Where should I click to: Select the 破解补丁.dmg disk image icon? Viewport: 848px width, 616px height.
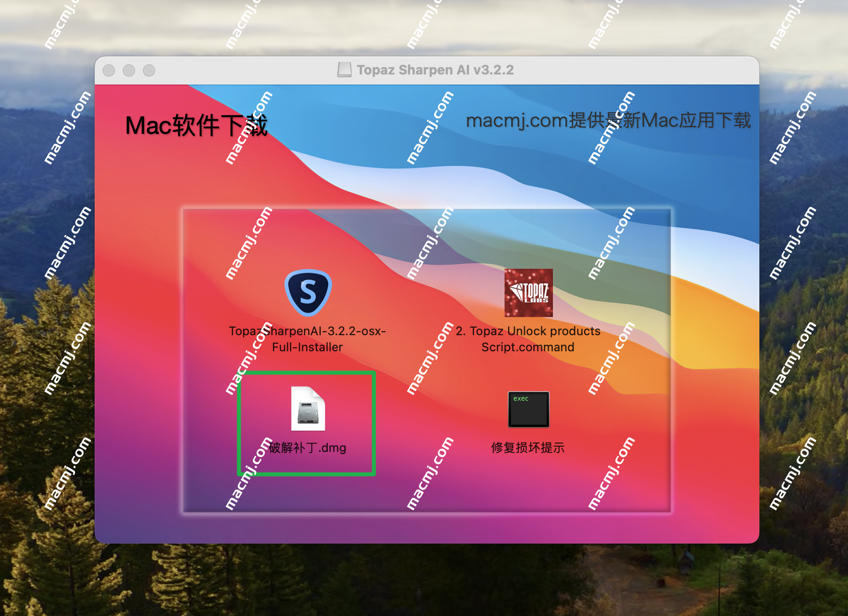(x=308, y=409)
